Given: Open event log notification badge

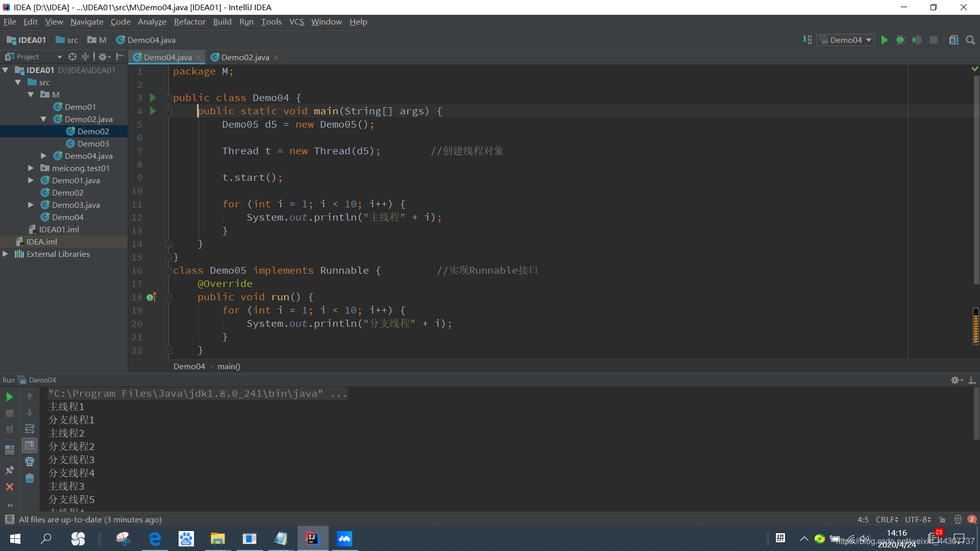Looking at the screenshot, I should tap(972, 519).
